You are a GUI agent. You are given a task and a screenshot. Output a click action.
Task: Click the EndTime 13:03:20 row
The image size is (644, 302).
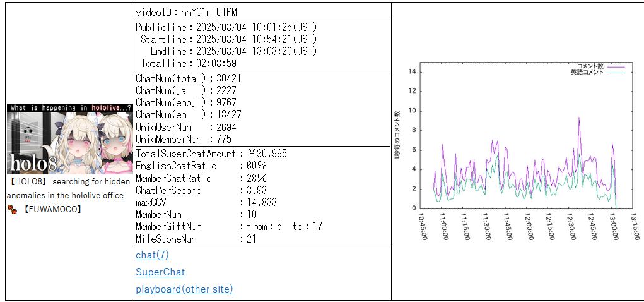[234, 51]
